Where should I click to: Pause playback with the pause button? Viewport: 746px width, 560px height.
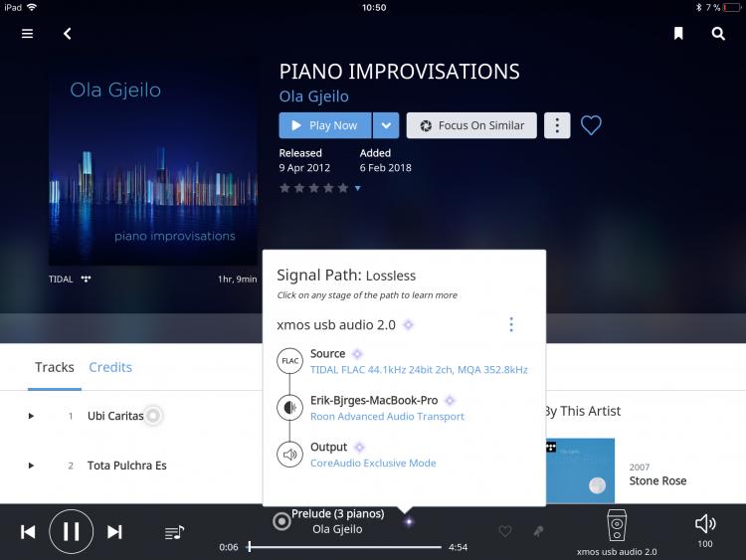(72, 531)
